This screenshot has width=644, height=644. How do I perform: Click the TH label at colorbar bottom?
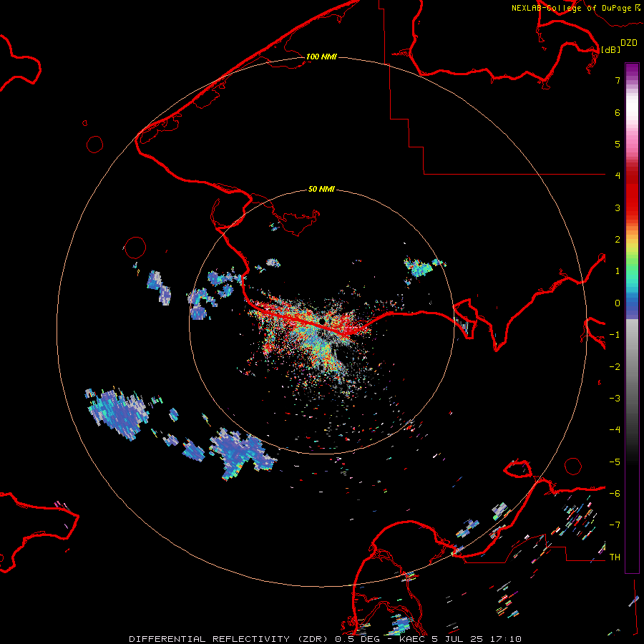click(x=615, y=557)
